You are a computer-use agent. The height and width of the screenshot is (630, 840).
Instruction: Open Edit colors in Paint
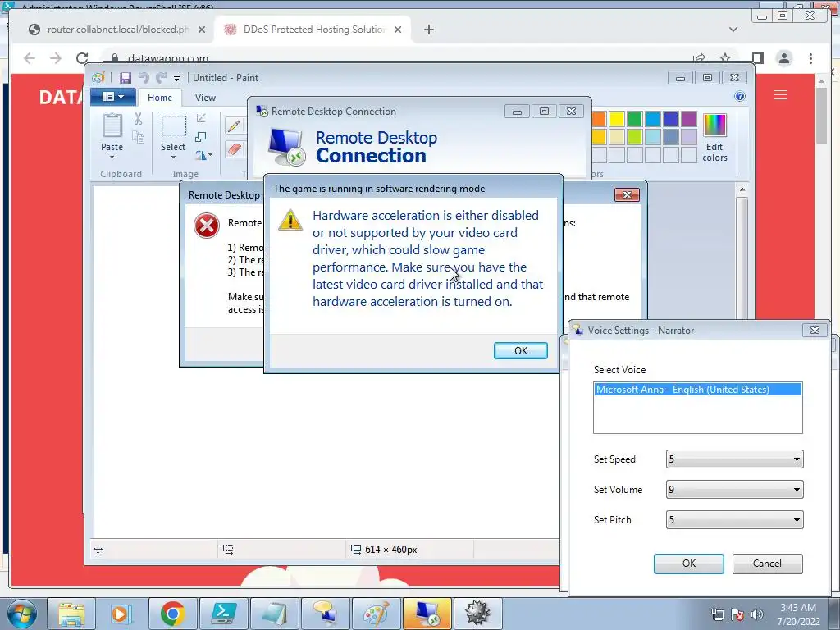pyautogui.click(x=714, y=138)
